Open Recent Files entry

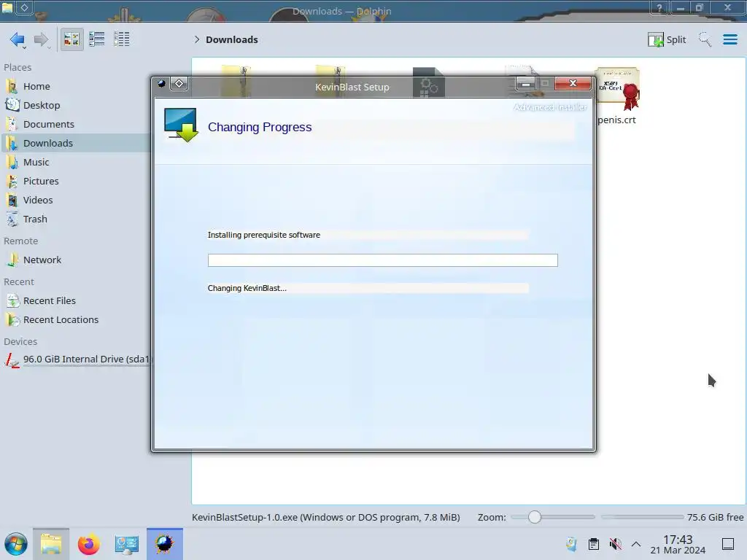point(76,301)
